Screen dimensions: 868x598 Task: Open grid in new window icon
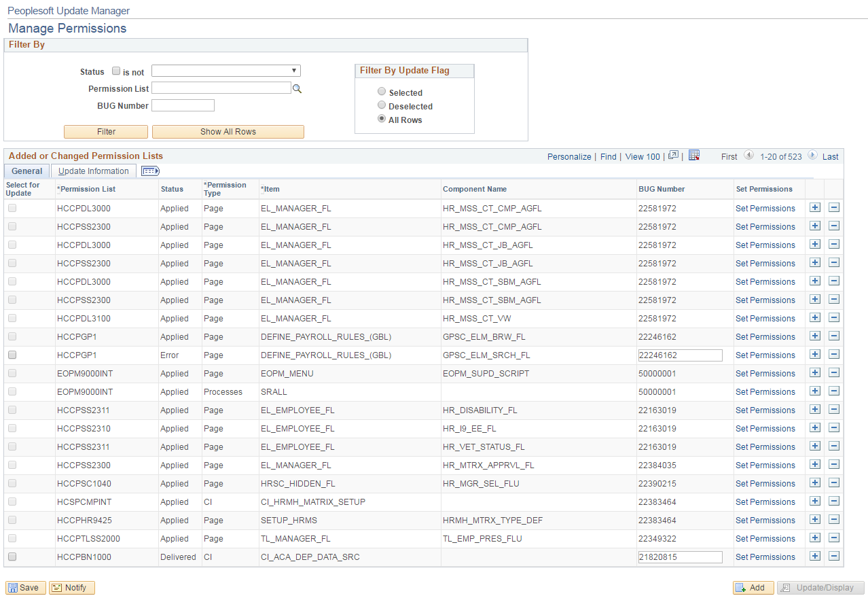(672, 156)
